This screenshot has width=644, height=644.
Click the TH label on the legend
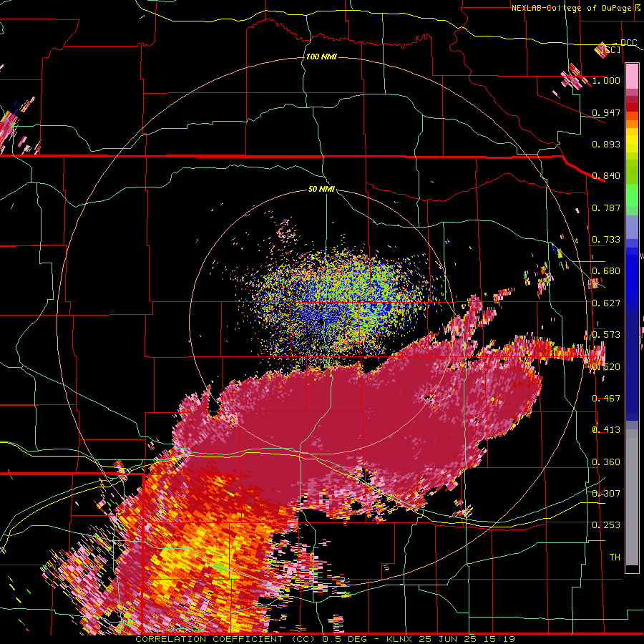point(615,557)
